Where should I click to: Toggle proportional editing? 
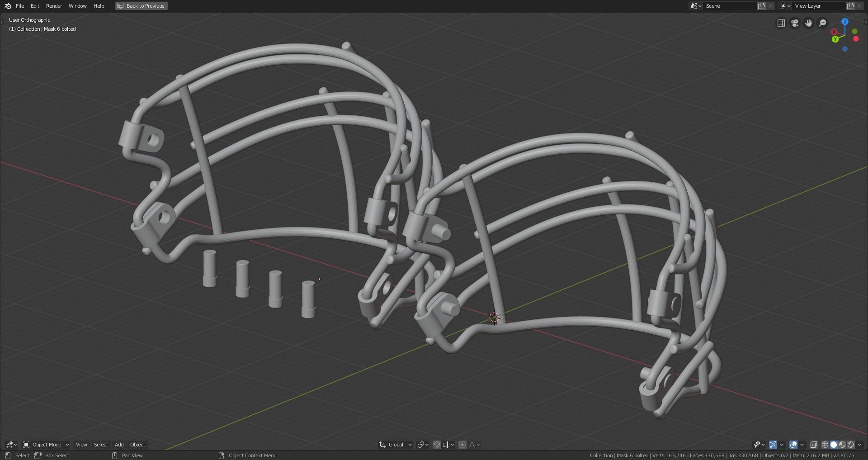(462, 445)
